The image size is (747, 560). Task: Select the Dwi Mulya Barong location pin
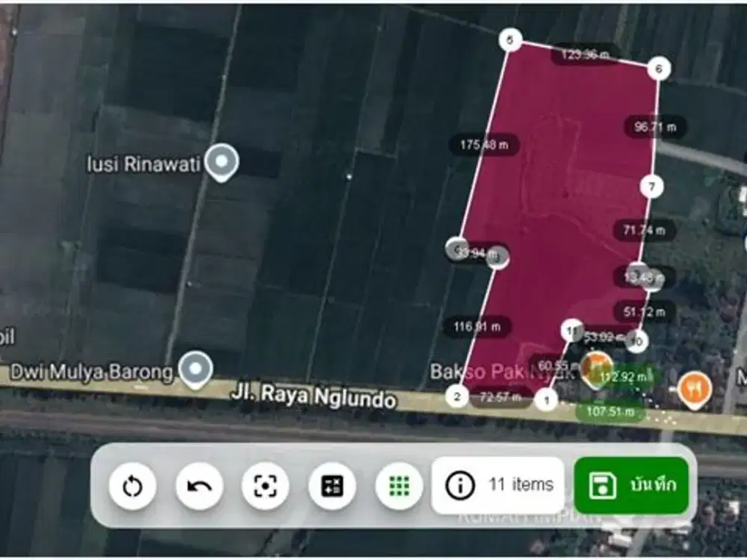pos(196,368)
